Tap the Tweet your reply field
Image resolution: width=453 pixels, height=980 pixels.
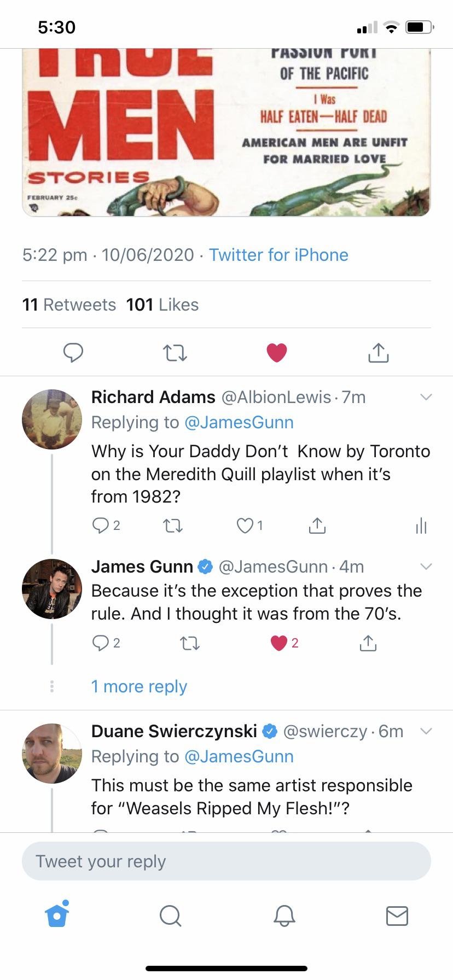pyautogui.click(x=226, y=861)
